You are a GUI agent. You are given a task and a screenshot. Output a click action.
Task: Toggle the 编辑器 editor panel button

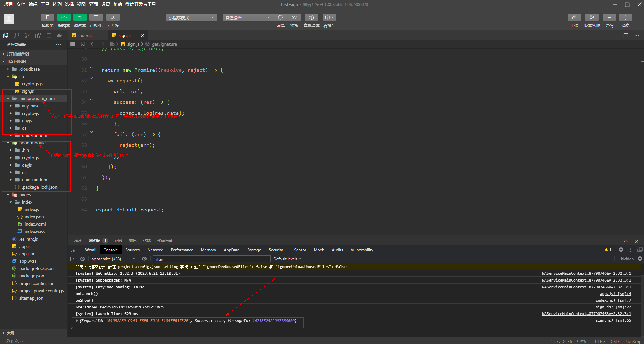click(x=64, y=17)
